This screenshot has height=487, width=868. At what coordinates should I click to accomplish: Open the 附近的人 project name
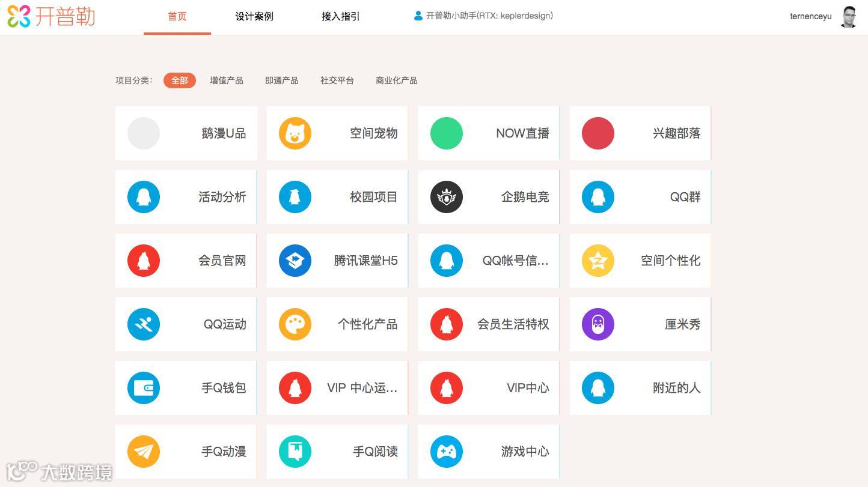click(x=677, y=388)
